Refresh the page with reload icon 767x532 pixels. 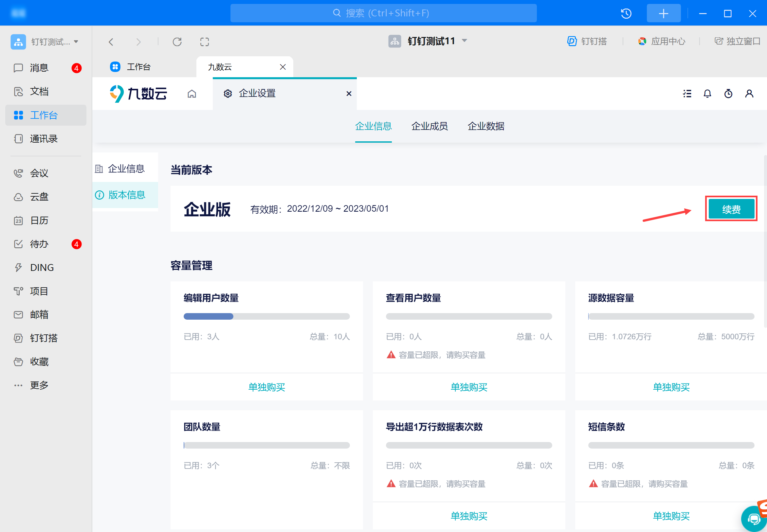177,42
